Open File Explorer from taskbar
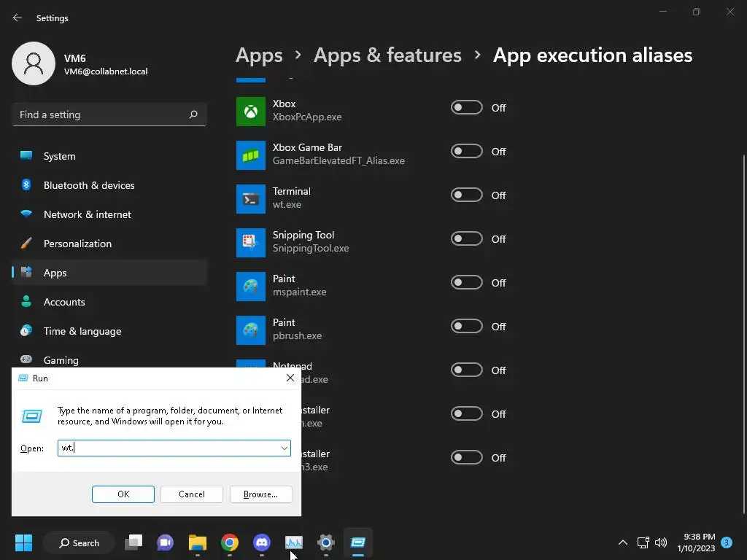This screenshot has height=560, width=747. (197, 542)
